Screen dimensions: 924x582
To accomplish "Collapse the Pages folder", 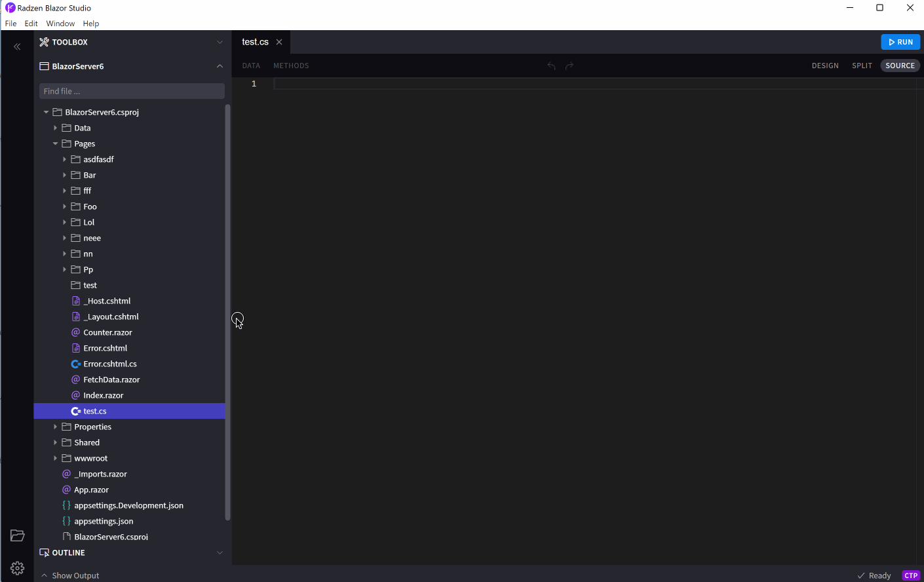I will click(x=55, y=144).
